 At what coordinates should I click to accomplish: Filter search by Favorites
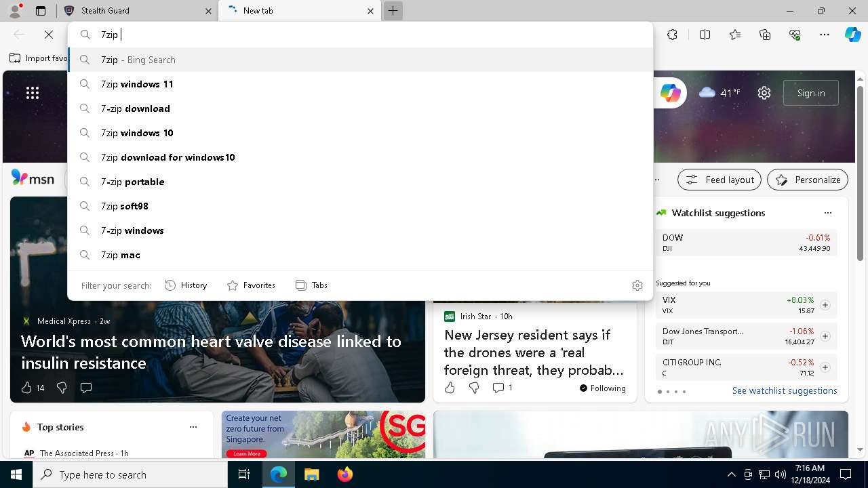click(251, 285)
